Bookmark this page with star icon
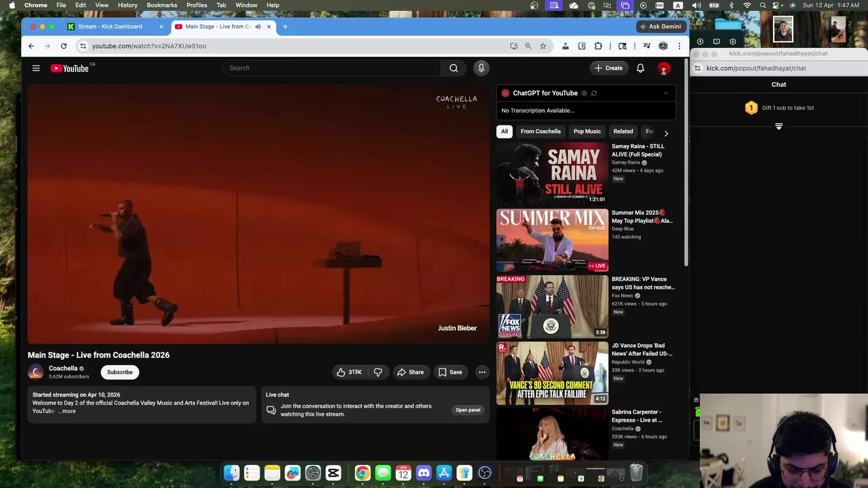 point(542,46)
